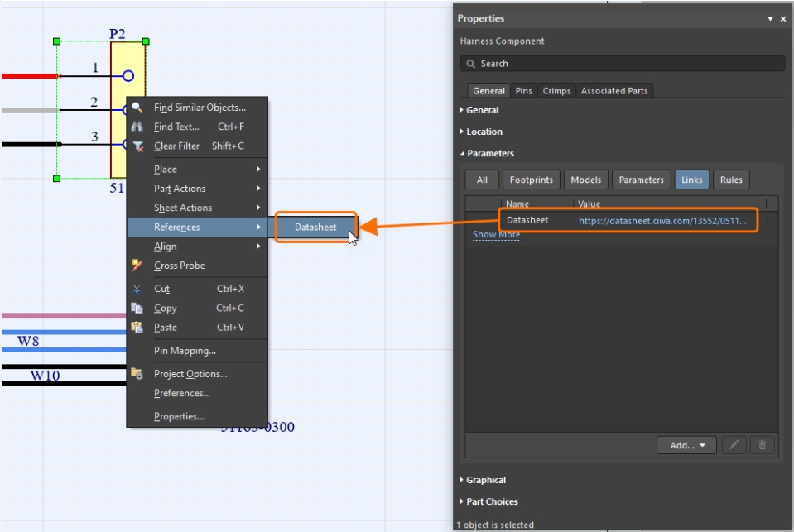794x532 pixels.
Task: Open the Place submenu
Action: pyautogui.click(x=198, y=169)
